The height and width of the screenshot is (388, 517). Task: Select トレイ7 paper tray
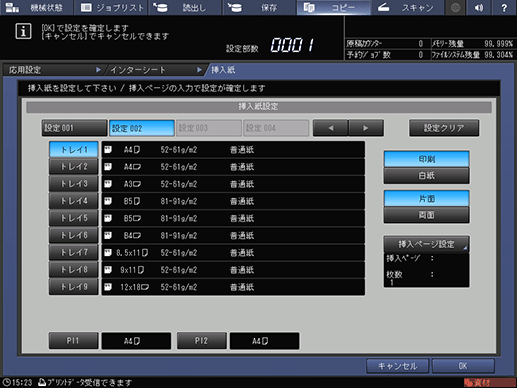tap(74, 253)
